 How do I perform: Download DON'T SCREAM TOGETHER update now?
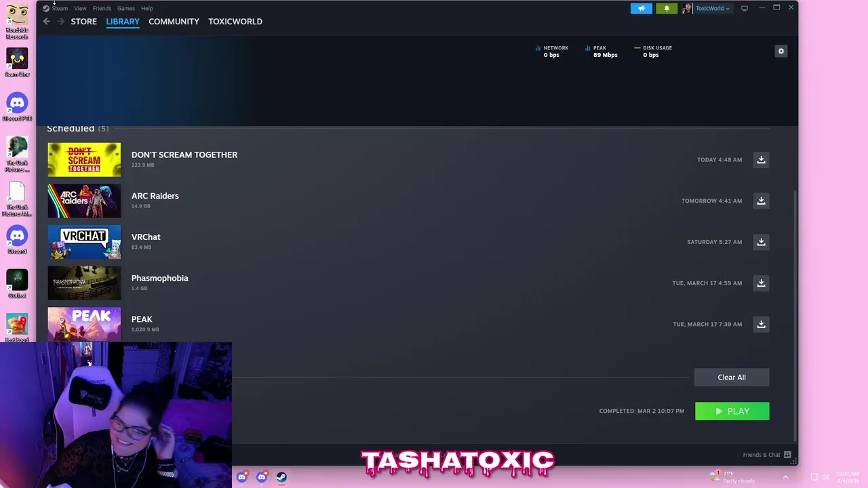[761, 160]
